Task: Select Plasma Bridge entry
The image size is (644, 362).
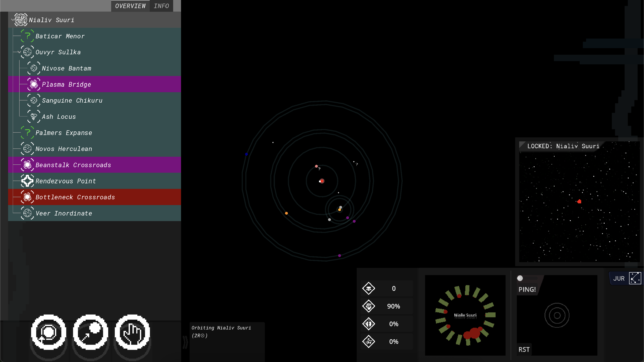Action: click(66, 84)
